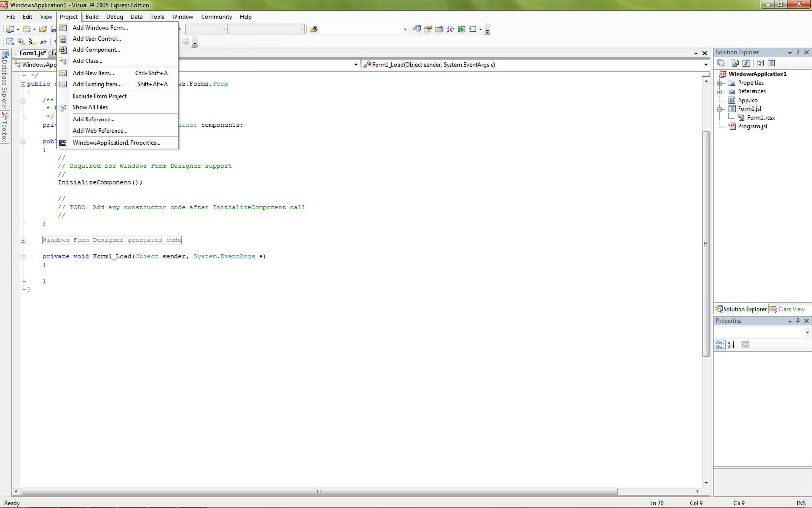This screenshot has height=508, width=812.
Task: Open the class types dropdown arrow
Action: 356,65
